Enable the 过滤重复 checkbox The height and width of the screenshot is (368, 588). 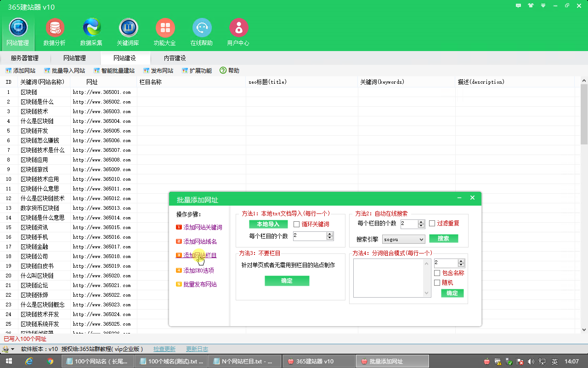pos(432,224)
